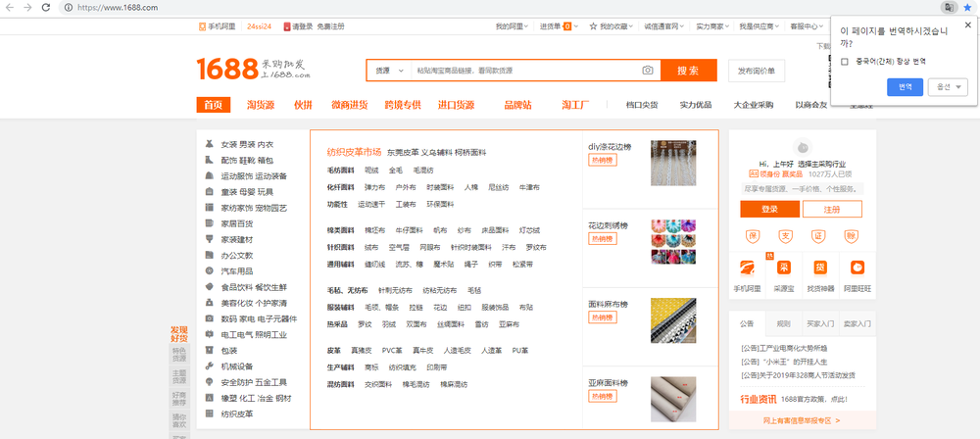Open the 品牌站 navigation tab

click(518, 105)
